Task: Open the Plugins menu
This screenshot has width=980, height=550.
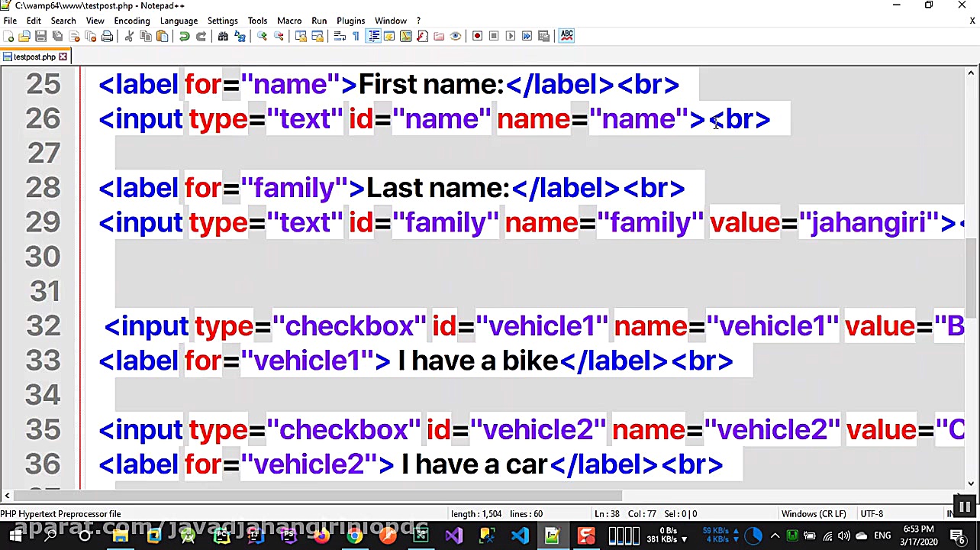Action: click(350, 21)
